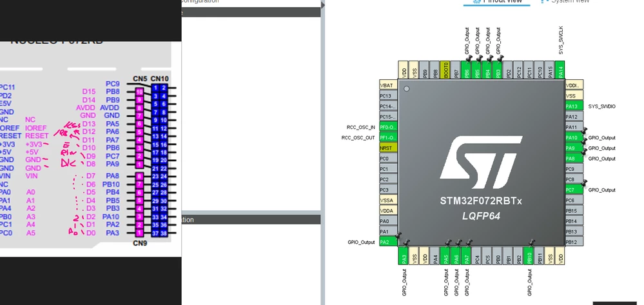Select the PC5 pin on the chip
The width and height of the screenshot is (644, 305).
pos(487,255)
